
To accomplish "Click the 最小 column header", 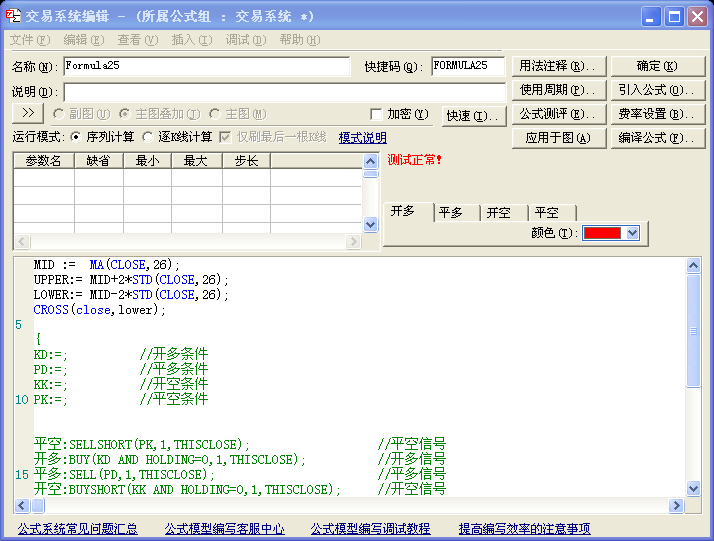I will (148, 161).
